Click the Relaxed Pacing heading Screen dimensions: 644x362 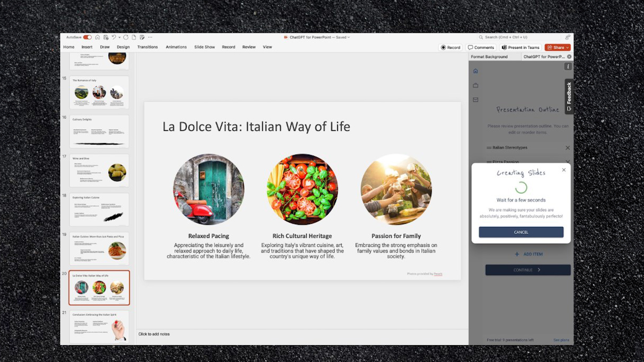pos(209,236)
